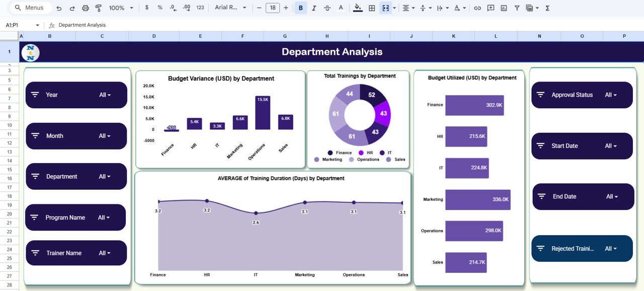Screen dimensions: 644x291
Task: Insert a comment using the comment icon
Action: point(490,8)
